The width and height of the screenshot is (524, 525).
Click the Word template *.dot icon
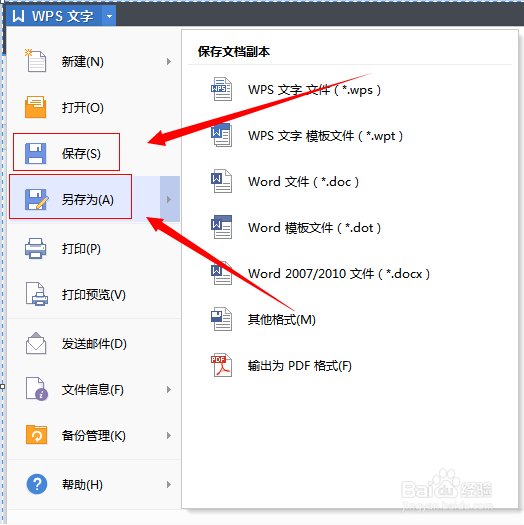(221, 227)
